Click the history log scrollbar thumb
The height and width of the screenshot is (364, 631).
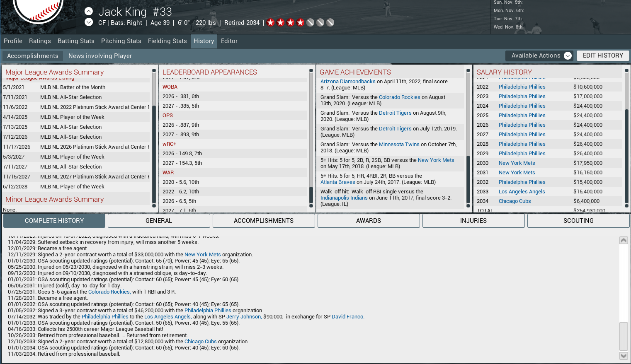[624, 336]
